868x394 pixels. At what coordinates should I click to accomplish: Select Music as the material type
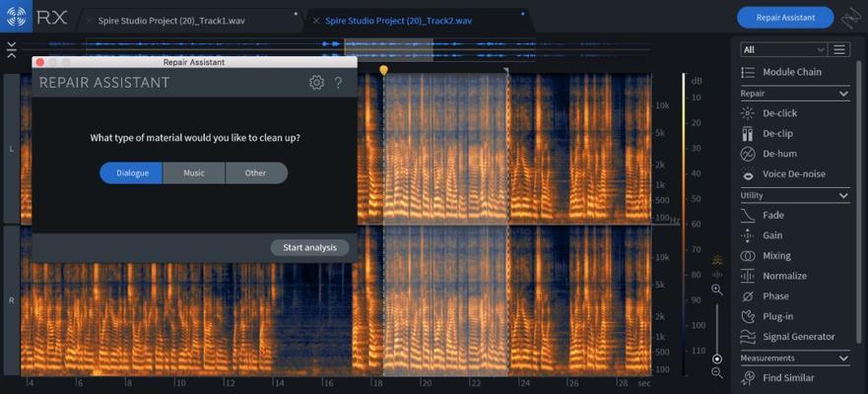(x=194, y=173)
